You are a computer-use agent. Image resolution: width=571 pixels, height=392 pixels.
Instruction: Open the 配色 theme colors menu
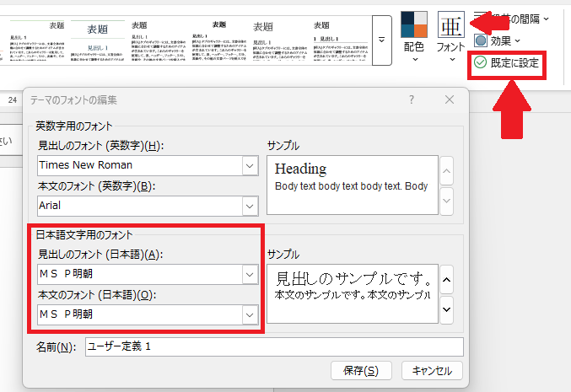coord(414,36)
